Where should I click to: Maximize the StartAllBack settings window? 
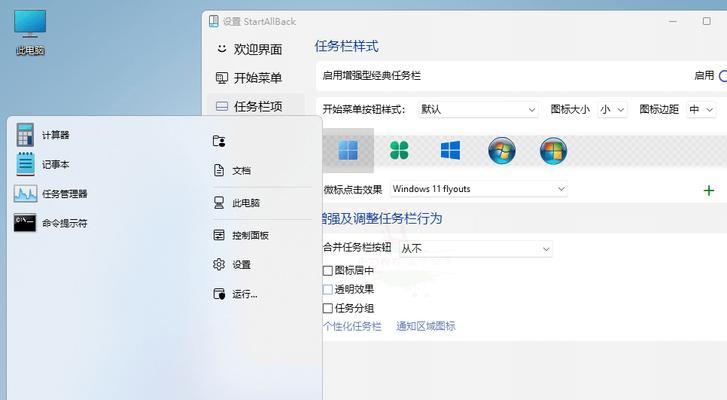pyautogui.click(x=706, y=21)
